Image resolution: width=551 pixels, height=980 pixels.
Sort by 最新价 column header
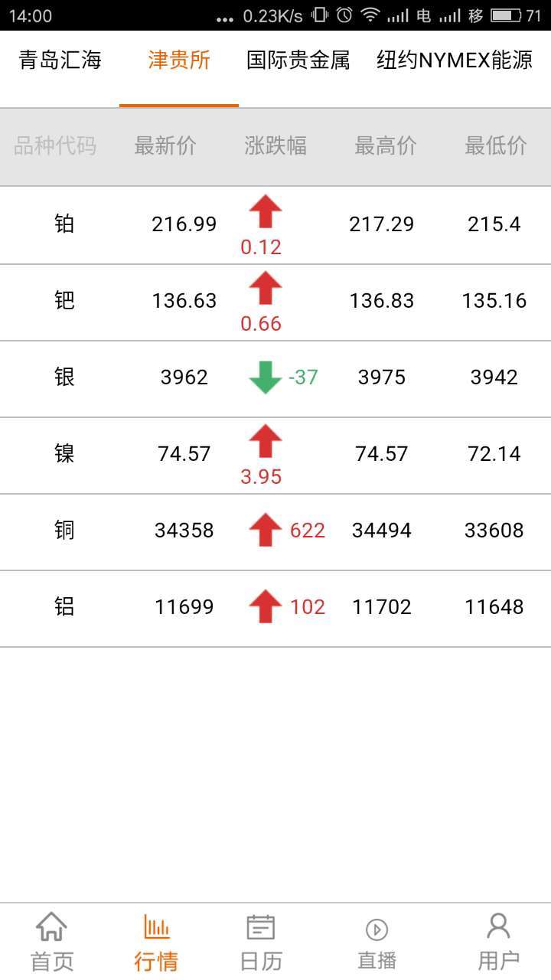click(165, 146)
